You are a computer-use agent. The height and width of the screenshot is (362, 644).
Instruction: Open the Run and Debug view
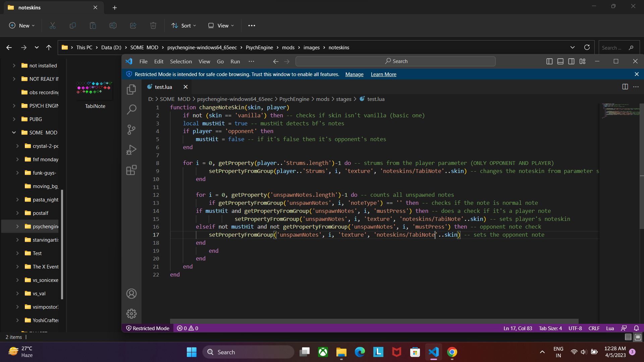click(131, 150)
